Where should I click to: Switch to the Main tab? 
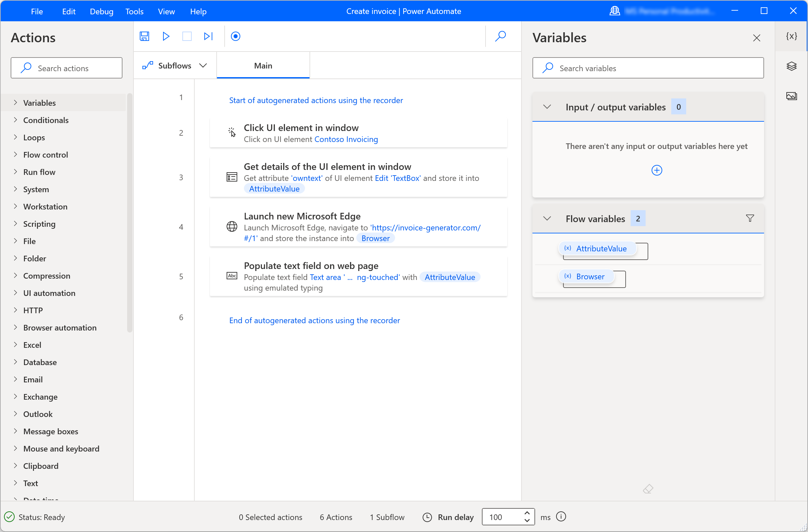(x=263, y=65)
